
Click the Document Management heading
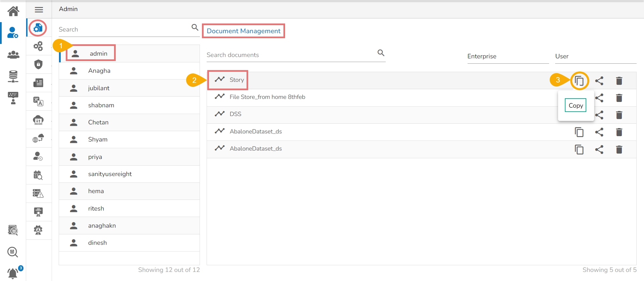click(244, 31)
